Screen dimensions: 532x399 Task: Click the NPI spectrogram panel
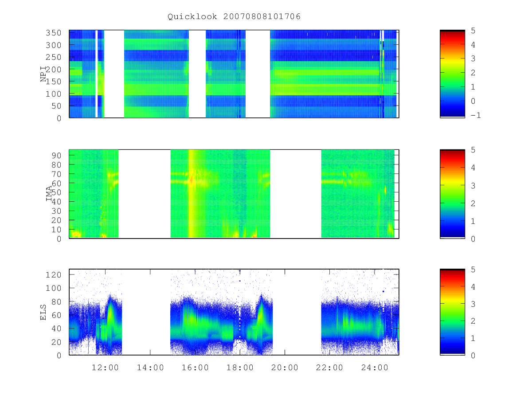pyautogui.click(x=234, y=74)
